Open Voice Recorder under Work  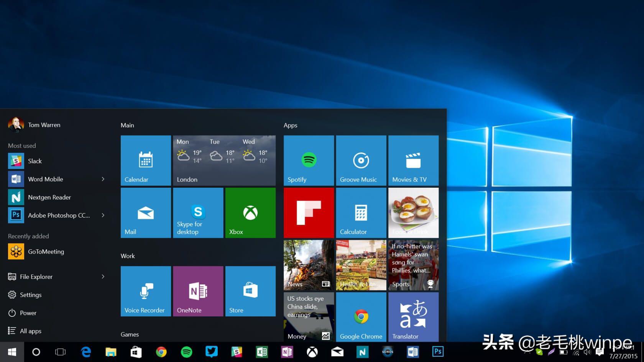[x=145, y=291]
